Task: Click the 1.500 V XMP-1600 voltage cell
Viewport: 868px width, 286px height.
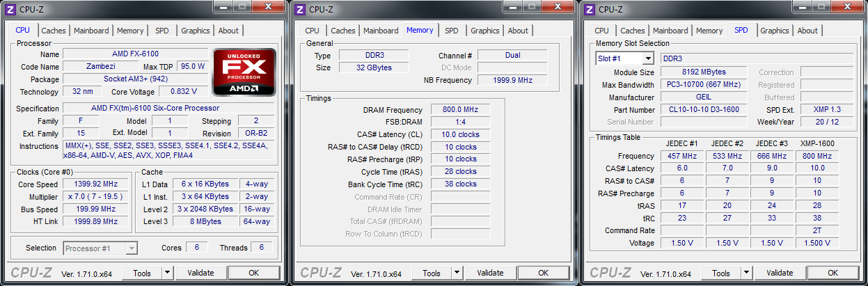Action: point(817,244)
